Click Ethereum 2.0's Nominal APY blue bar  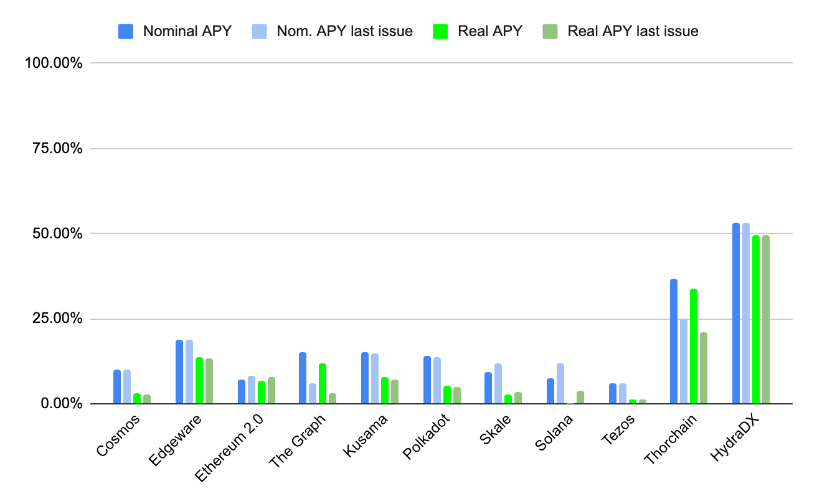pyautogui.click(x=242, y=392)
